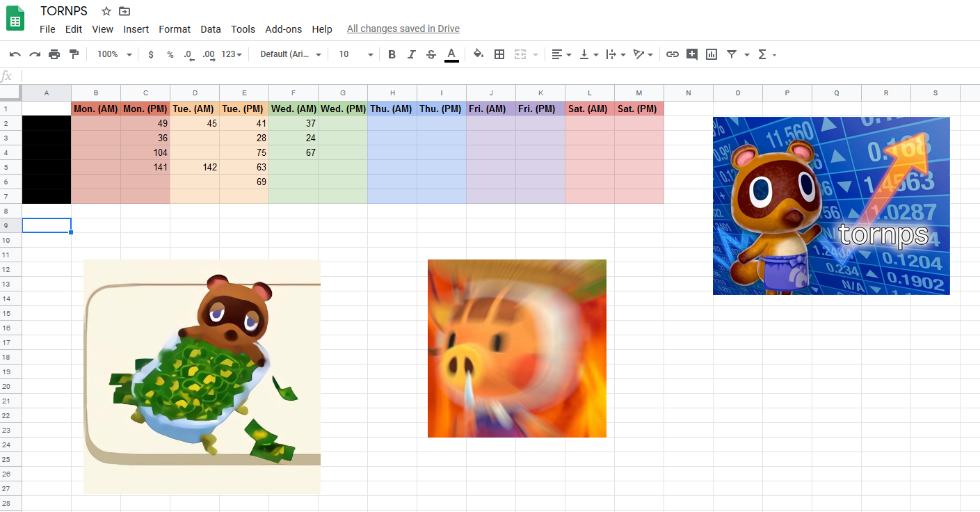Select column N via its header

pos(689,93)
